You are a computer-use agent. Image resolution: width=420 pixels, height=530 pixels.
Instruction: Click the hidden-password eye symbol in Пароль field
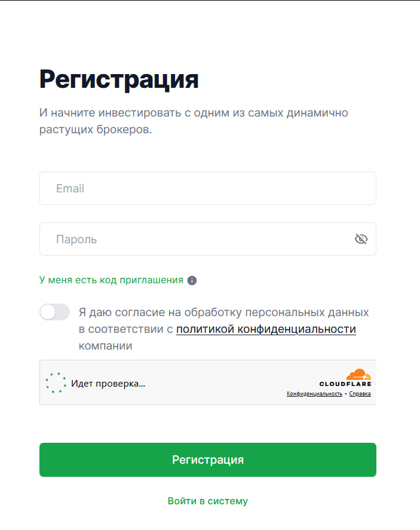click(361, 238)
